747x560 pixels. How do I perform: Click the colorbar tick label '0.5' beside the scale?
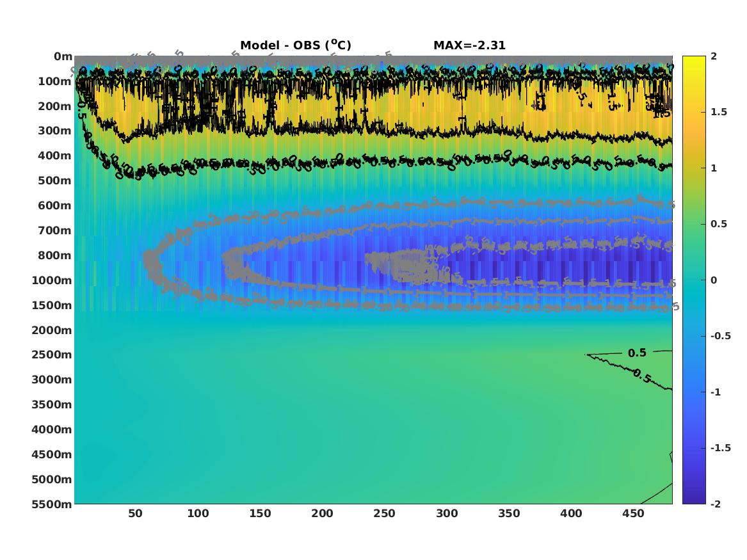pyautogui.click(x=719, y=224)
